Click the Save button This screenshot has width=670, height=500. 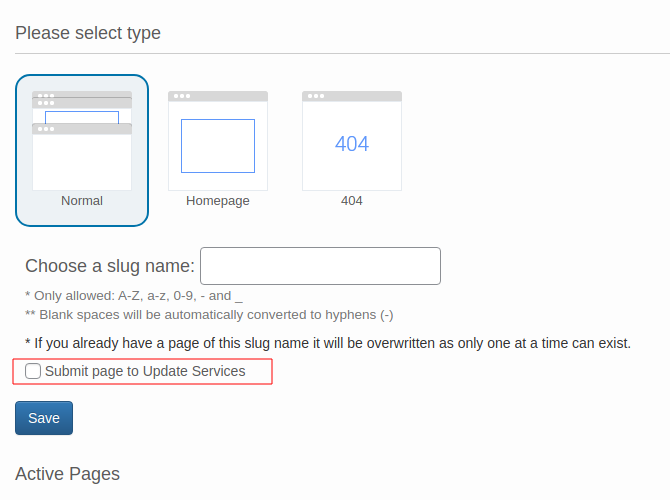(44, 418)
